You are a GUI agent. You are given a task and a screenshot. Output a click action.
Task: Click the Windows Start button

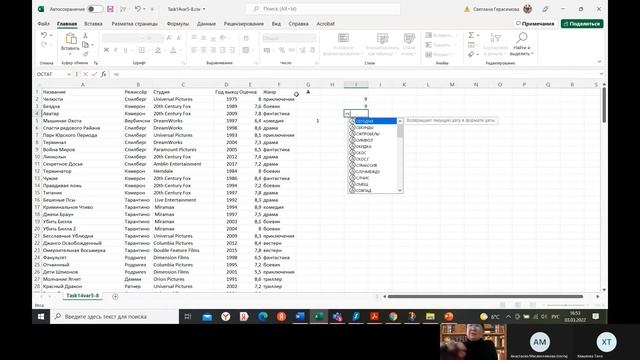coord(41,316)
